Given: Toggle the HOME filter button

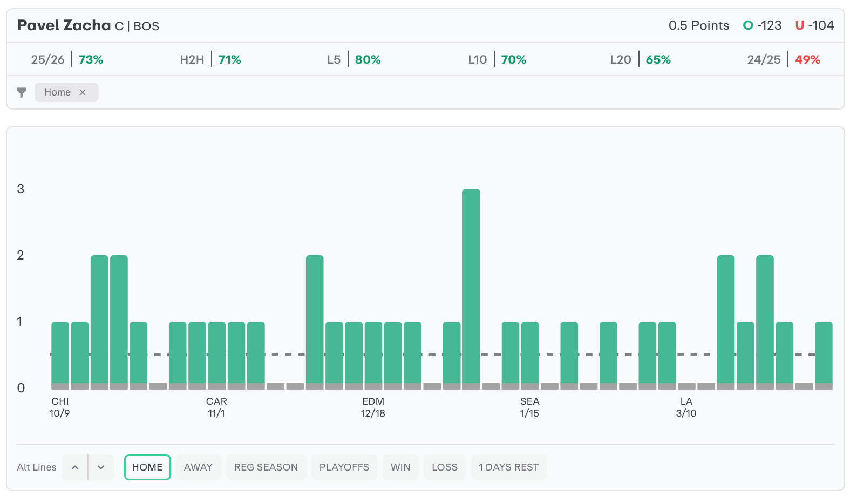Looking at the screenshot, I should (x=147, y=467).
